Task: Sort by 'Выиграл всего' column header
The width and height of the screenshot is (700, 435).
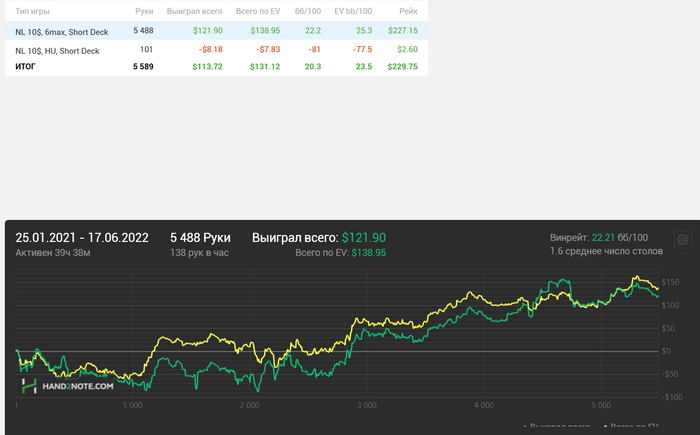Action: tap(194, 11)
